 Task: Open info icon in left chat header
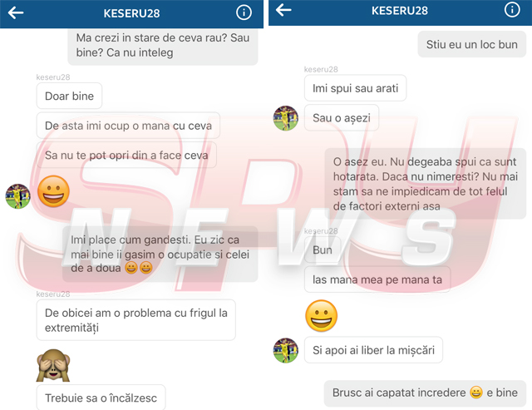(x=244, y=13)
